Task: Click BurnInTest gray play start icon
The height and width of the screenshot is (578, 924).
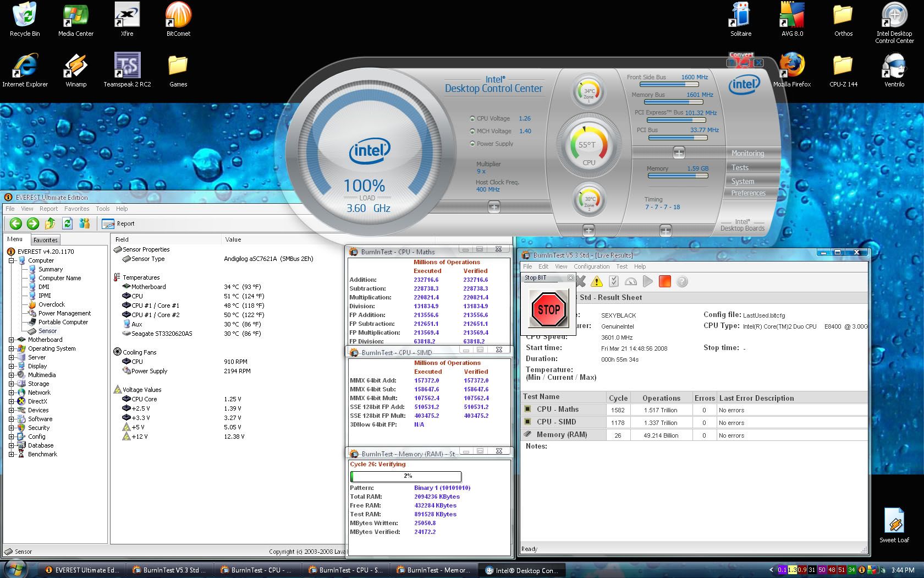Action: 648,282
